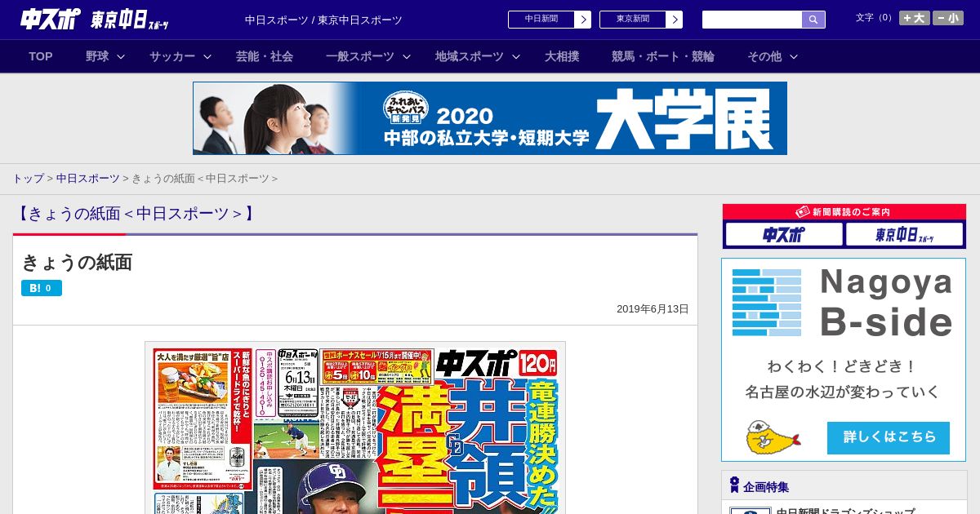Image resolution: width=980 pixels, height=514 pixels.
Task: Click the Nagoya B-side ad logo
Action: coord(844,303)
